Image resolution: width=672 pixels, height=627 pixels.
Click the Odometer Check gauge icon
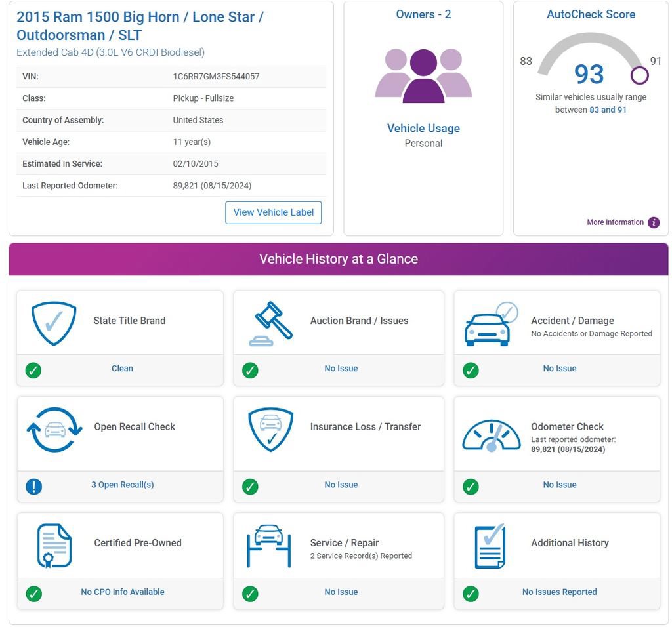(492, 435)
